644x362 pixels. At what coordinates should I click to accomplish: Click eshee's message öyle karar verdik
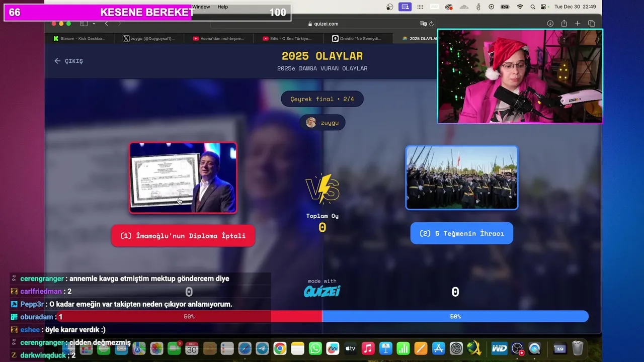75,330
